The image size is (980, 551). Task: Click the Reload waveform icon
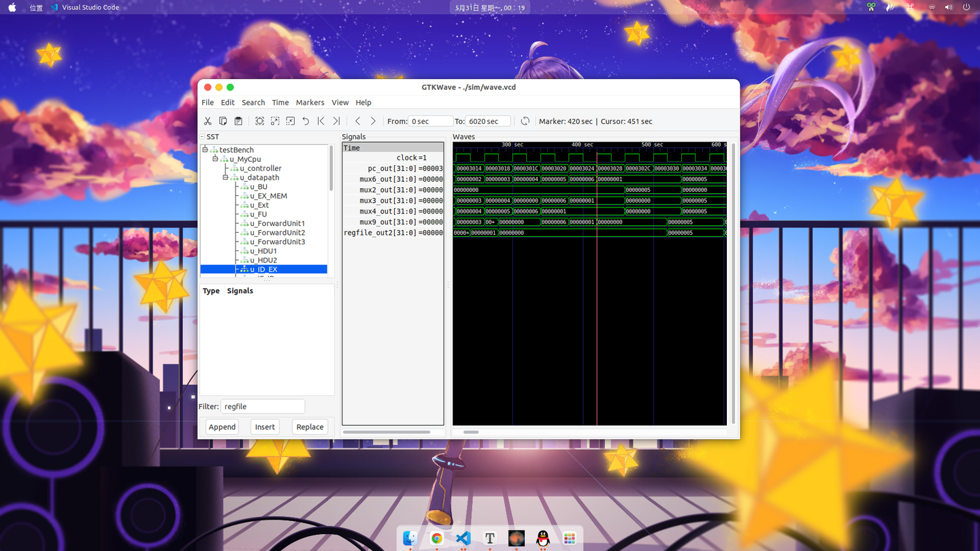click(525, 121)
